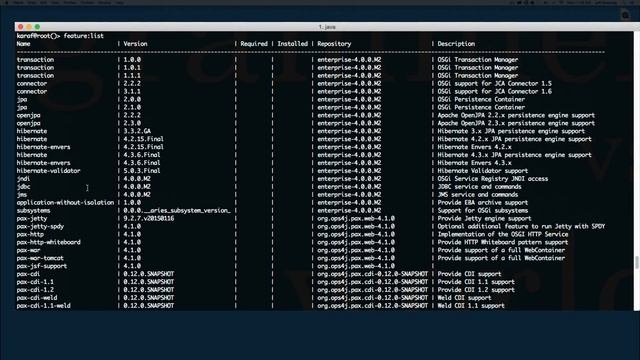Click jpa version '2.1.0'

coord(132,107)
